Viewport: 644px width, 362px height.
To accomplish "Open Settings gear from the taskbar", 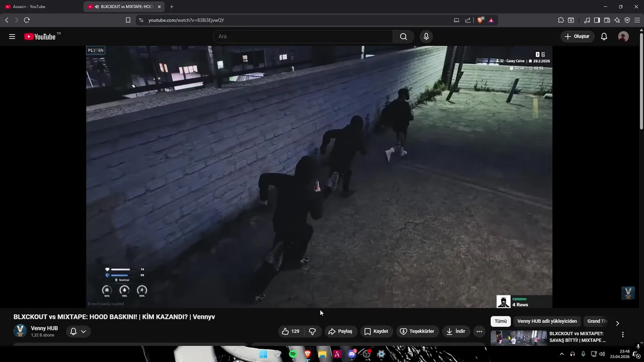I will pos(381,354).
